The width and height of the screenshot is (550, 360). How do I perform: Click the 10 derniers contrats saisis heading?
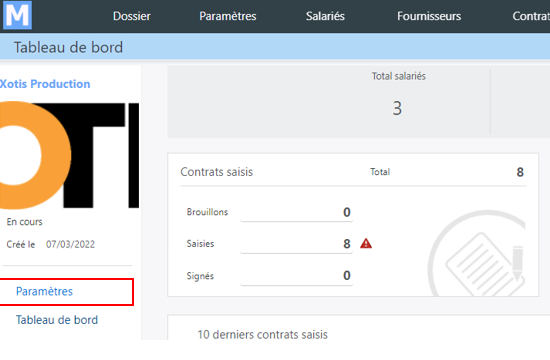pyautogui.click(x=262, y=334)
